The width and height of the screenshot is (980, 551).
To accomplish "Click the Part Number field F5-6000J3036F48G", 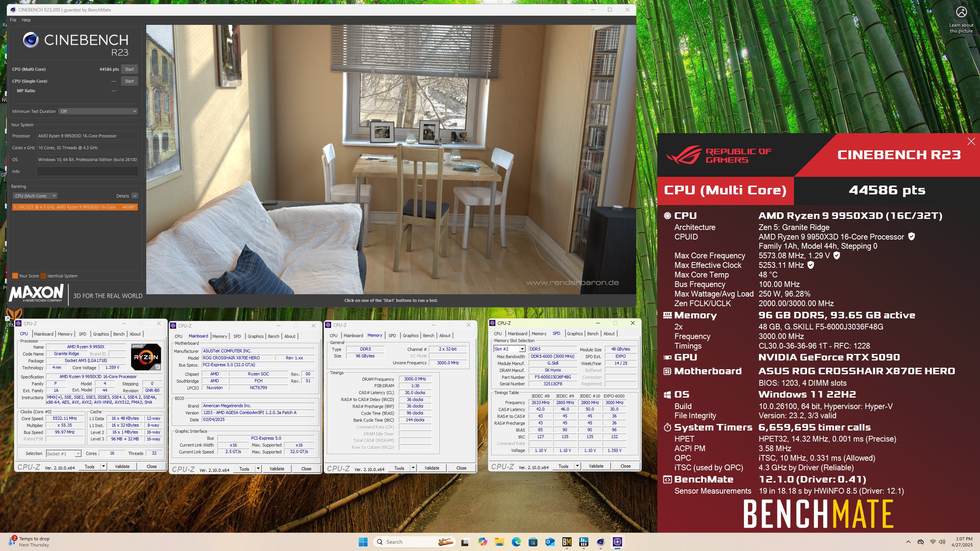I will (553, 377).
